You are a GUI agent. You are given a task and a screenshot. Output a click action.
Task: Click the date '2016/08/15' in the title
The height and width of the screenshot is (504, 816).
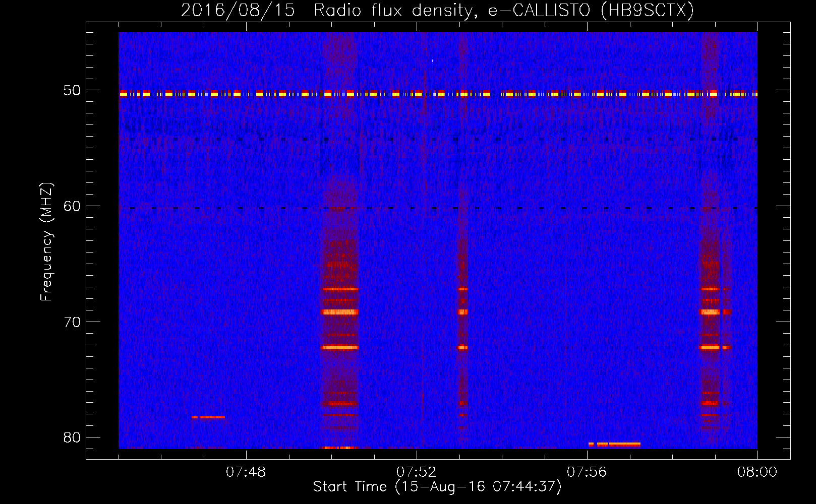click(x=238, y=11)
